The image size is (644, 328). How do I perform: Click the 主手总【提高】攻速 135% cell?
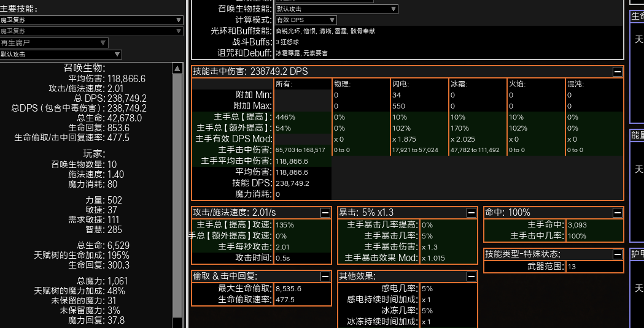[303, 225]
